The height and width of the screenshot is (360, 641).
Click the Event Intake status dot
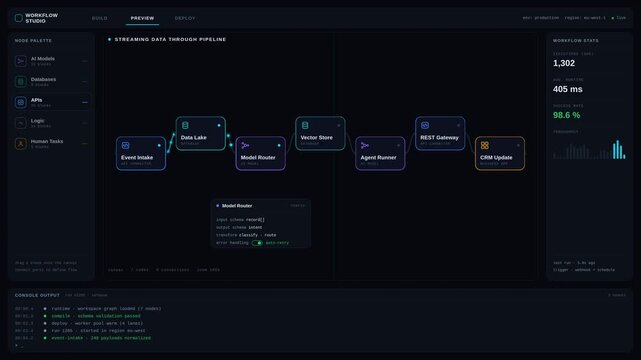(159, 145)
